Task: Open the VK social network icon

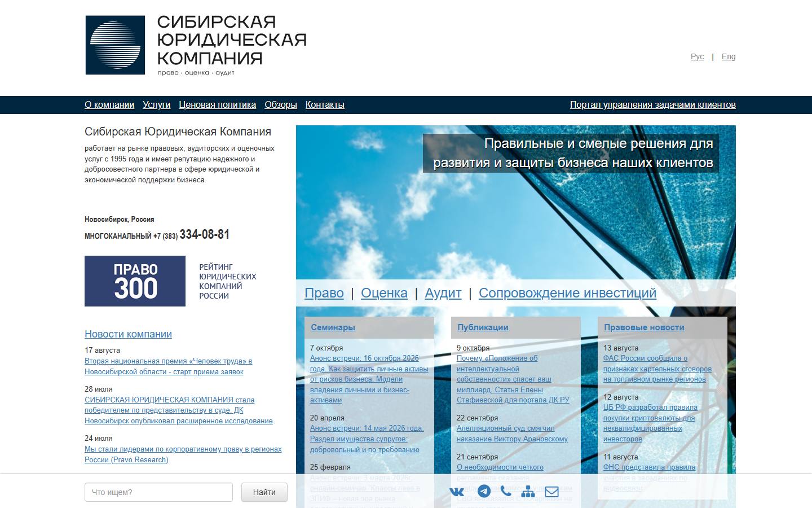Action: coord(457,492)
